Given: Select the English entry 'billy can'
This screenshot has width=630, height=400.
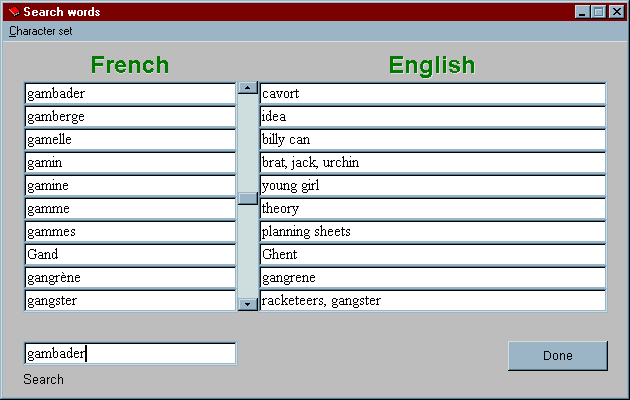Looking at the screenshot, I should click(432, 140).
